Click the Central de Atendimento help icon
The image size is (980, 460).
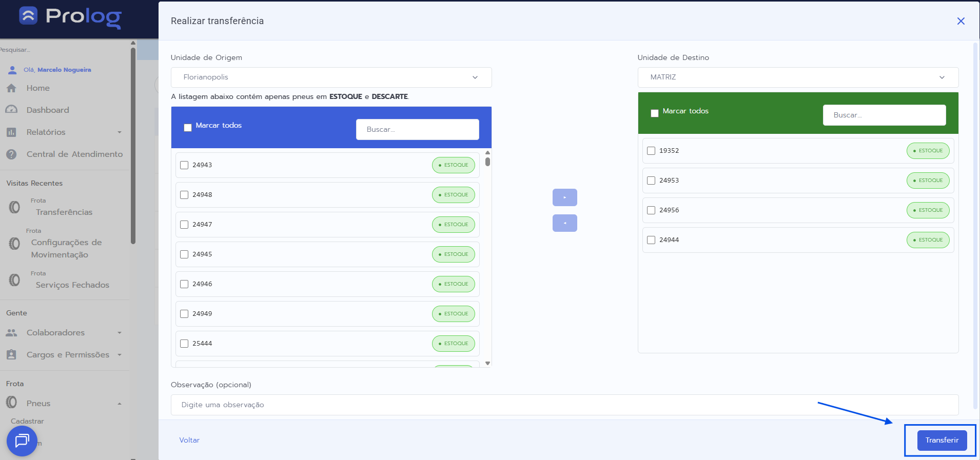point(11,154)
